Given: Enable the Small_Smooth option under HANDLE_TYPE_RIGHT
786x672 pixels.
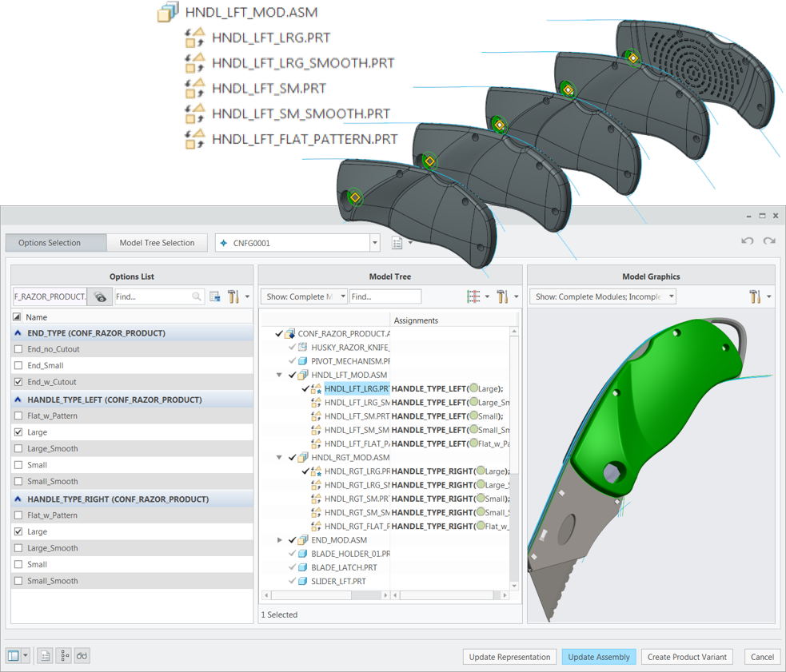Looking at the screenshot, I should pyautogui.click(x=18, y=580).
